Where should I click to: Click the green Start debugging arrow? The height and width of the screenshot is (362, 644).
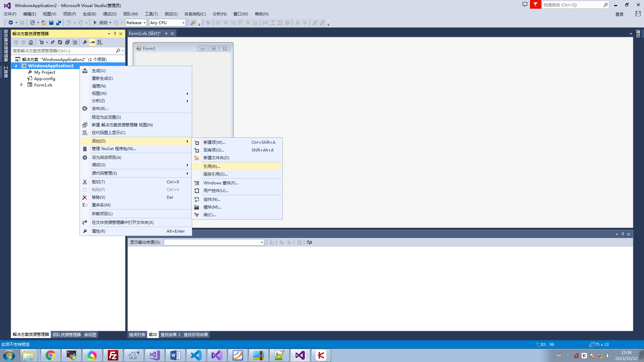pos(95,23)
